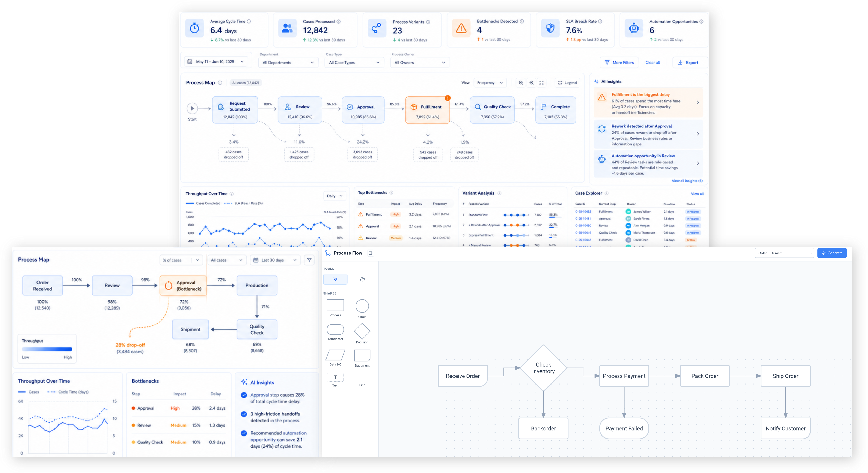This screenshot has width=868, height=473.
Task: Open the % of cases dropdown
Action: pyautogui.click(x=181, y=260)
